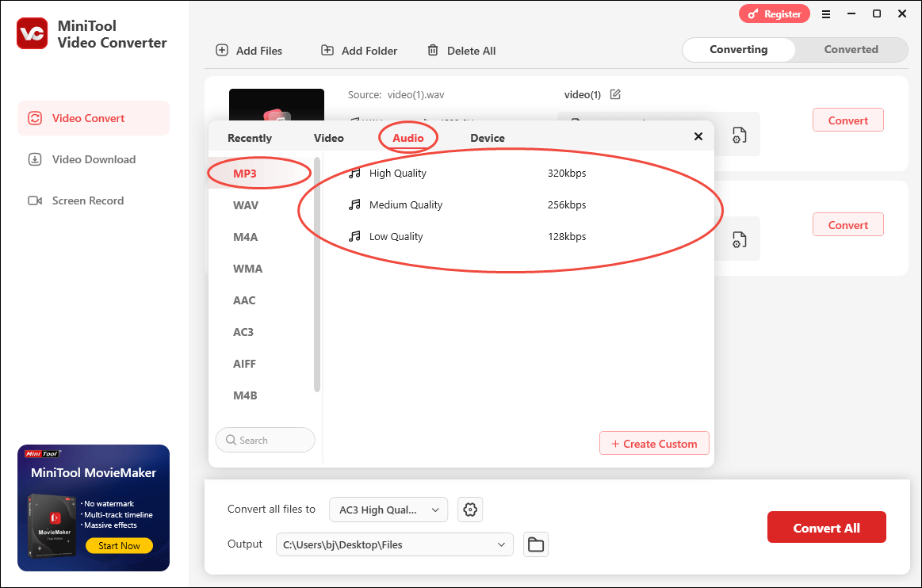Click Add Files label
Screen dimensions: 922x588
(259, 51)
